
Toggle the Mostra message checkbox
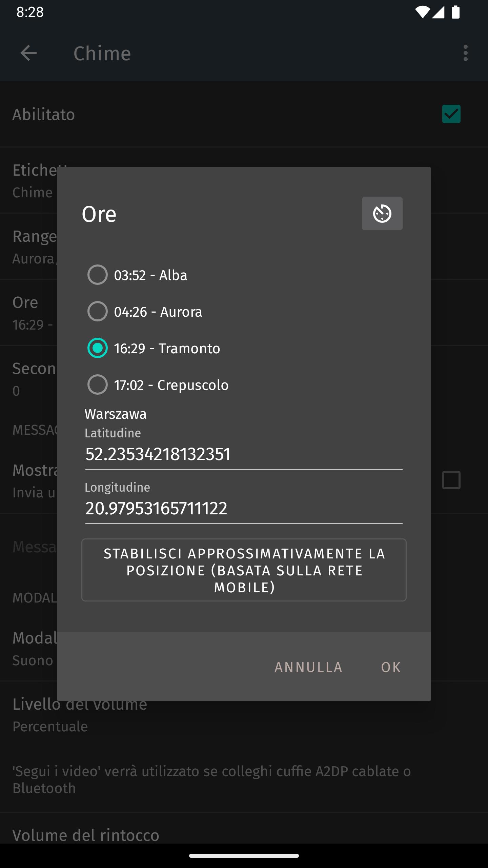click(x=451, y=480)
